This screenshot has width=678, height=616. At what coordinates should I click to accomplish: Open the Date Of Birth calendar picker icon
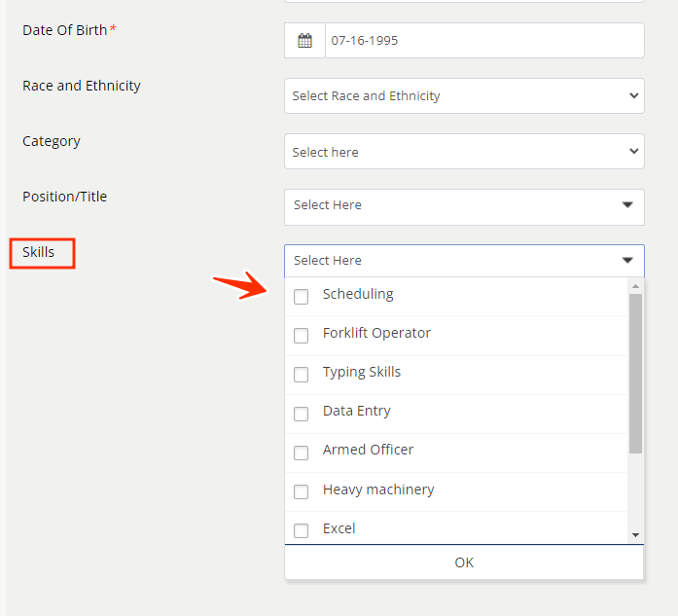point(304,41)
